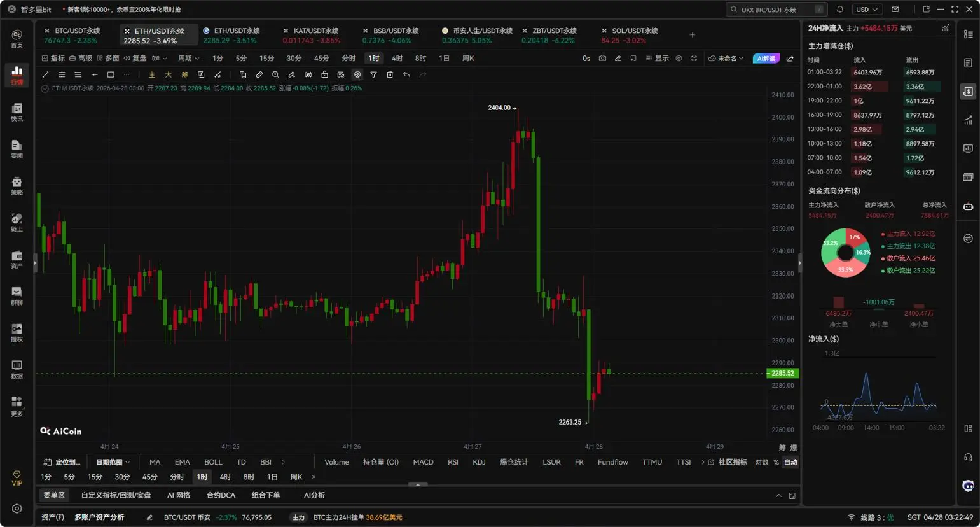This screenshot has height=527, width=980.
Task: Enter fullscreen chart mode
Action: (694, 58)
